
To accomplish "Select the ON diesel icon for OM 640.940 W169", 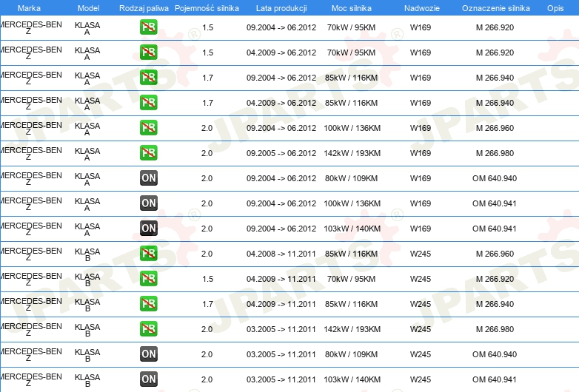I will click(148, 178).
